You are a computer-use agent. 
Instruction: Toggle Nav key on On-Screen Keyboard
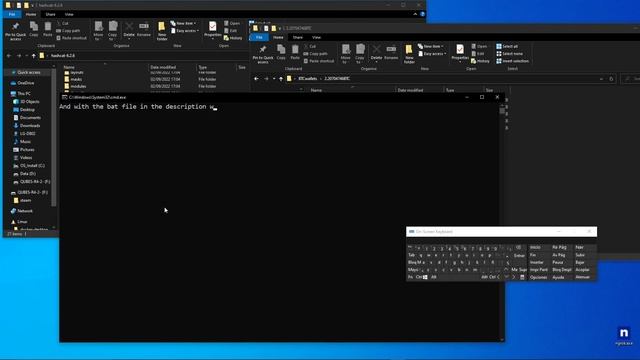click(x=580, y=247)
